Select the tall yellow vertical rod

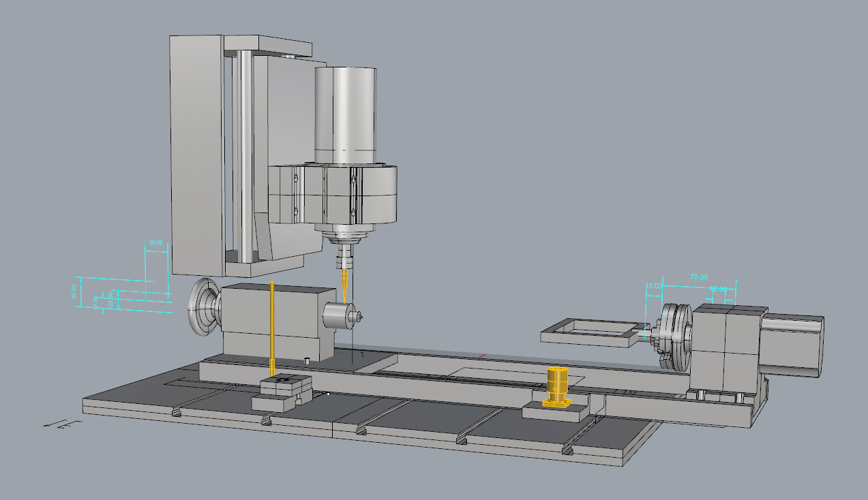click(x=272, y=329)
